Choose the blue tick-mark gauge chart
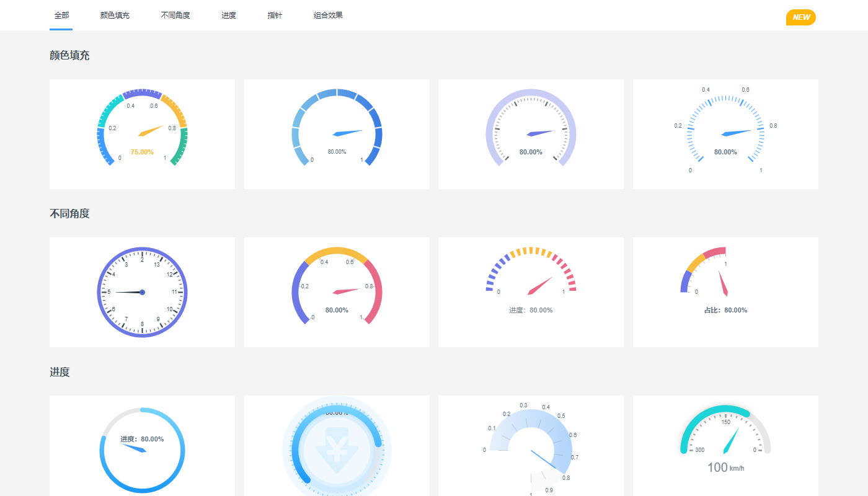The width and height of the screenshot is (868, 496). point(725,134)
